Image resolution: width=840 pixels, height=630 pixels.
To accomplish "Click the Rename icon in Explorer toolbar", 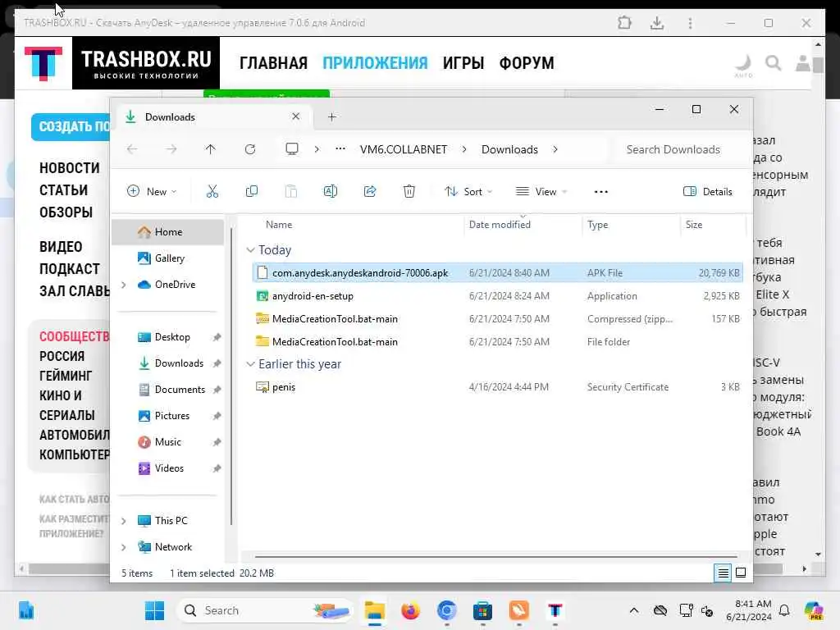I will 331,191.
